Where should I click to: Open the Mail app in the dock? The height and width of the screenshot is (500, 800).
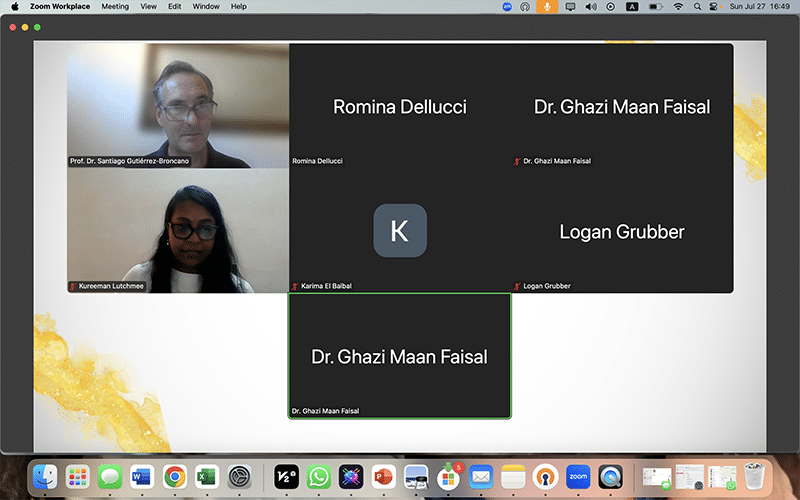481,476
